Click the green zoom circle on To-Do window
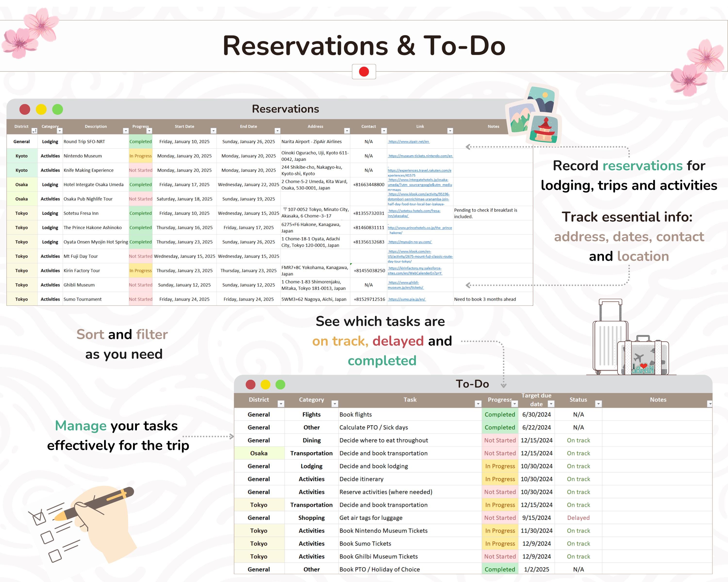This screenshot has width=728, height=582. (x=281, y=384)
